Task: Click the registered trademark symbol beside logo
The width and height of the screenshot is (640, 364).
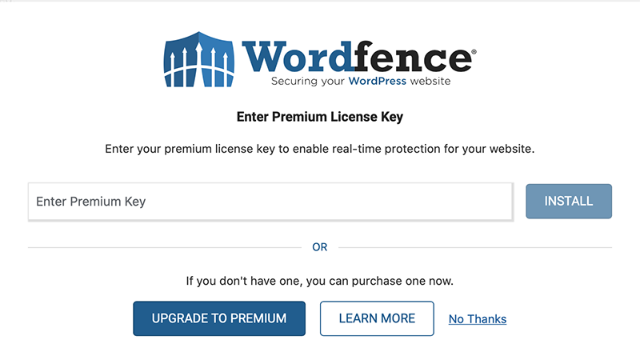Action: (x=474, y=52)
